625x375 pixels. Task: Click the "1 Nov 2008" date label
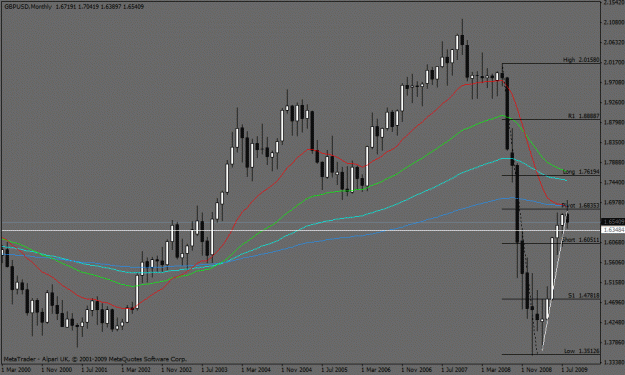537,370
